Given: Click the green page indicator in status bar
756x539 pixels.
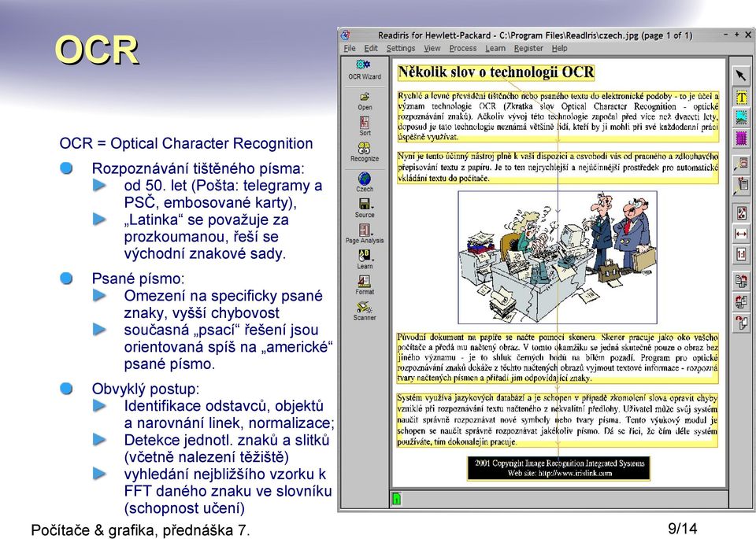Looking at the screenshot, I should coord(396,499).
